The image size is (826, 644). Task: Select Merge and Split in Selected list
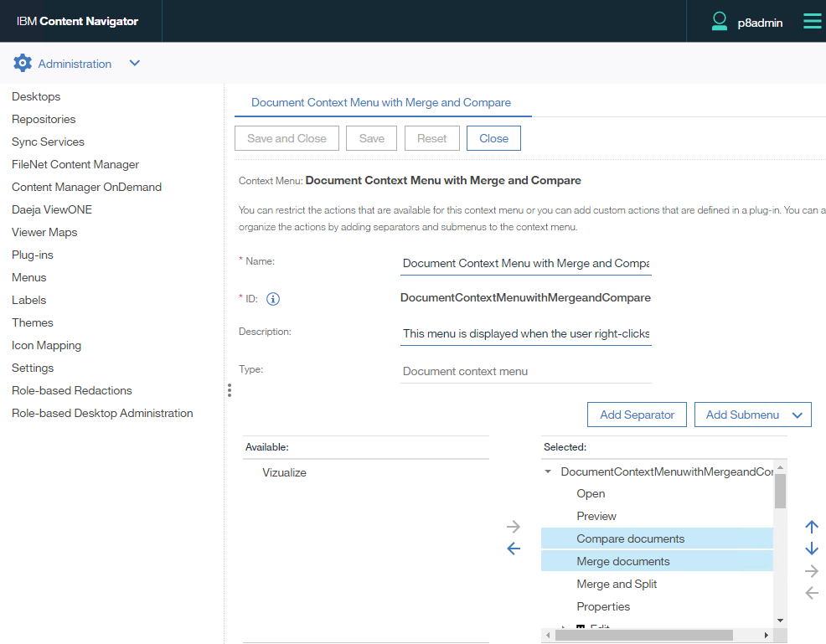(617, 584)
